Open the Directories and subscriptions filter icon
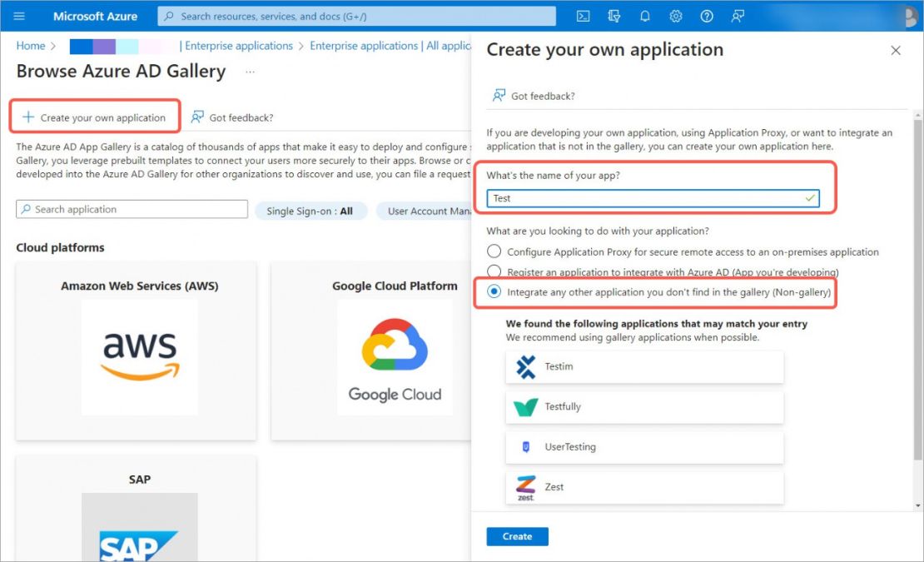Screen dimensions: 924x562 pos(614,16)
